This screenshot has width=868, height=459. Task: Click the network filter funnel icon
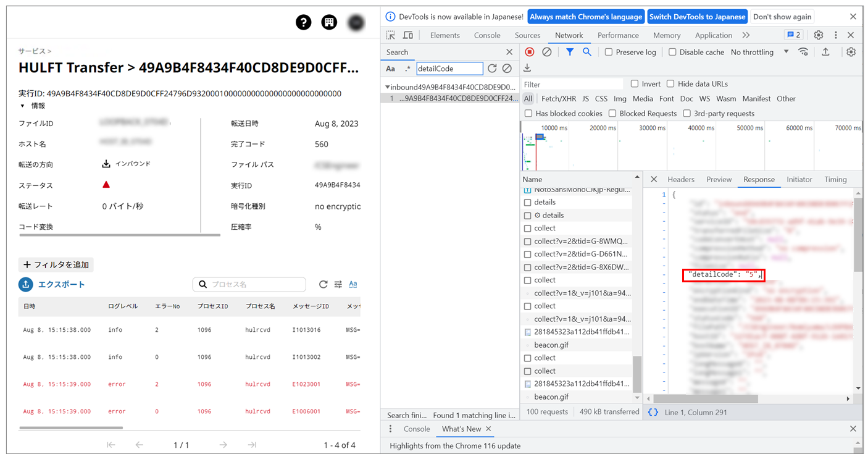click(570, 52)
